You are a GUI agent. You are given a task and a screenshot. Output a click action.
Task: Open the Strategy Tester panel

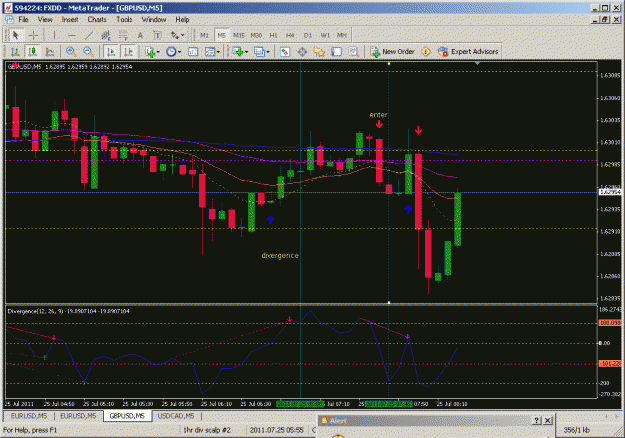pos(353,51)
